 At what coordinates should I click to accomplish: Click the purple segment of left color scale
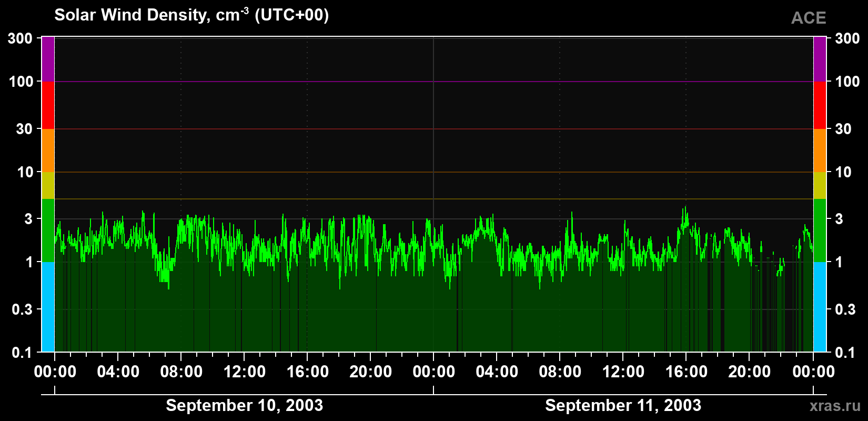[x=48, y=59]
